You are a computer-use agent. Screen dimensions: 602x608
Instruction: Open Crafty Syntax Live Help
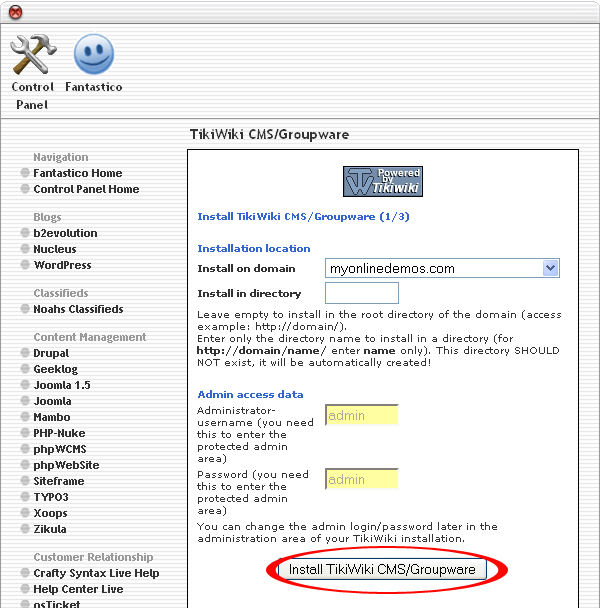pyautogui.click(x=96, y=573)
